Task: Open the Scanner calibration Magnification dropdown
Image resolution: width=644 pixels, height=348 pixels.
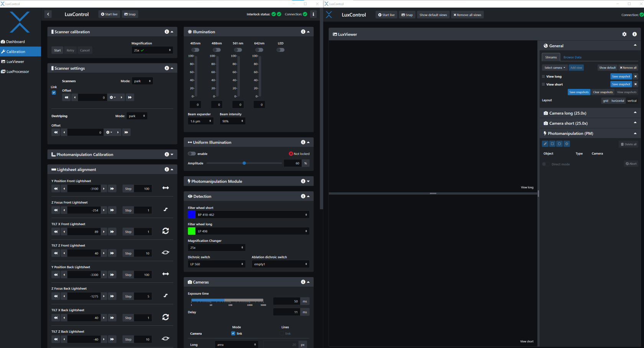Action: click(x=152, y=50)
